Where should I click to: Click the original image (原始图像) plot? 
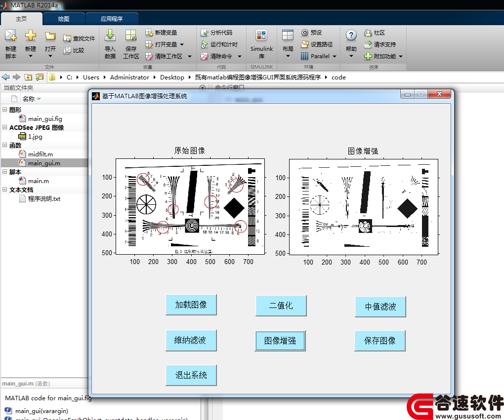point(190,206)
